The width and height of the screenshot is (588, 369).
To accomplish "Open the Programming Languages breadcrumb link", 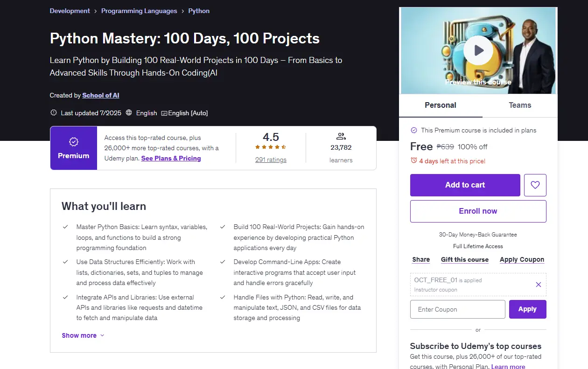I will coord(139,11).
